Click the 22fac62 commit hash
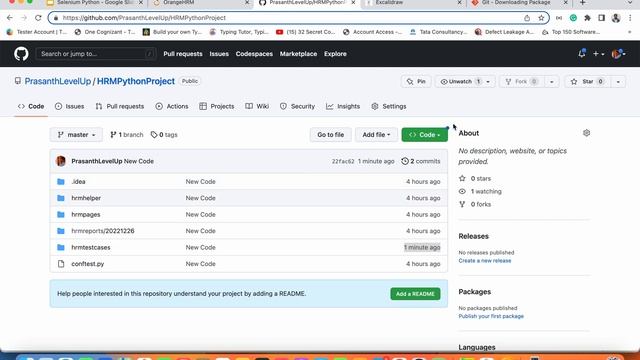This screenshot has width=640, height=360. tap(343, 161)
